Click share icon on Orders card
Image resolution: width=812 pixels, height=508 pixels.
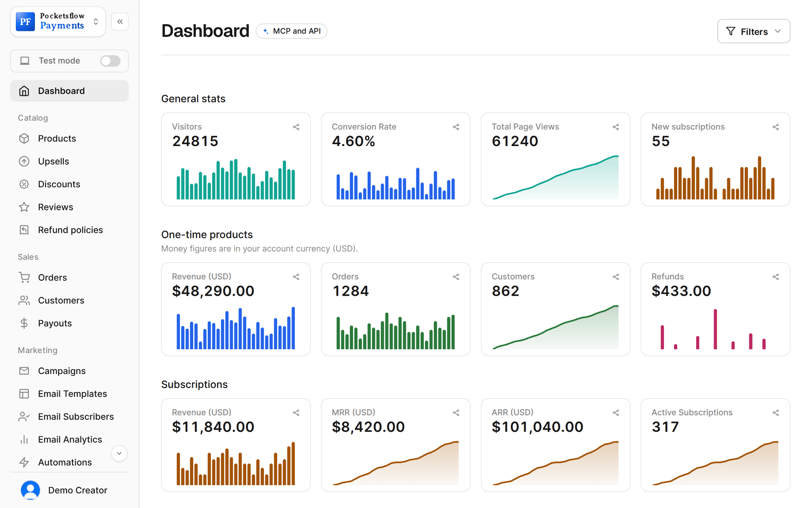(456, 277)
